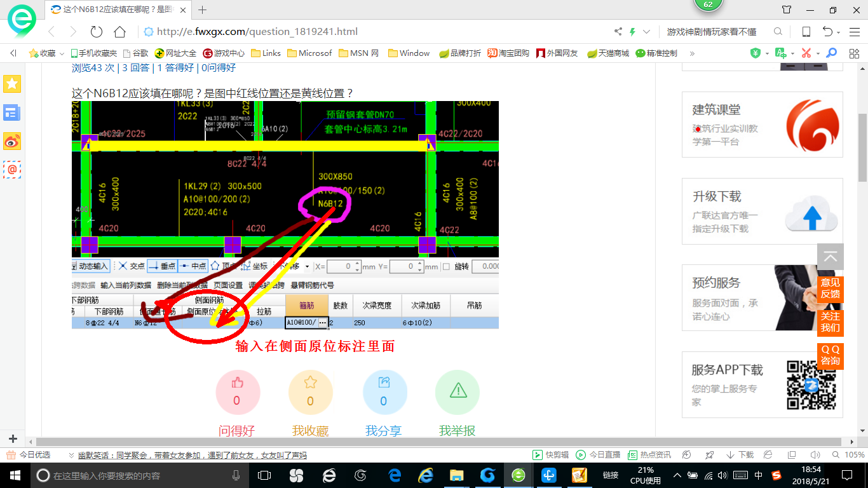Go back to the previous page

[52, 32]
